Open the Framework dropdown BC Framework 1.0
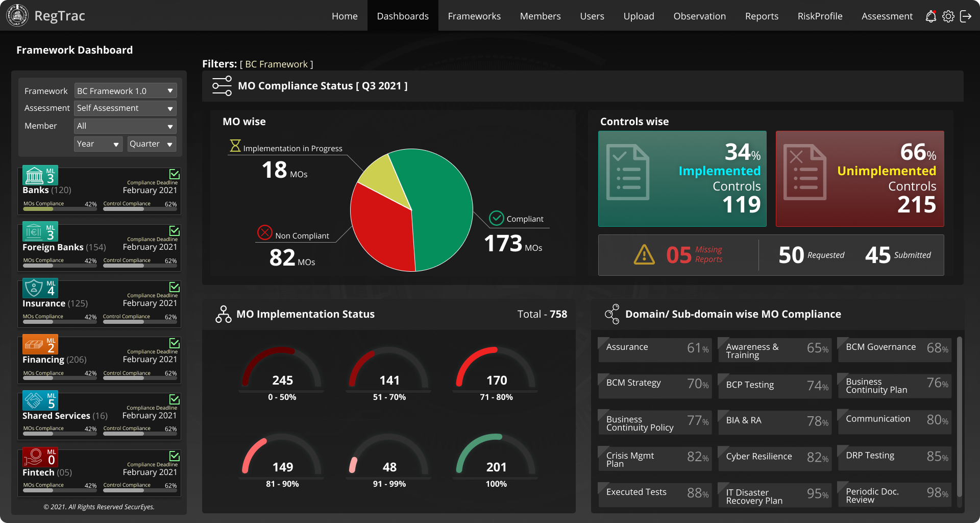 pyautogui.click(x=126, y=91)
